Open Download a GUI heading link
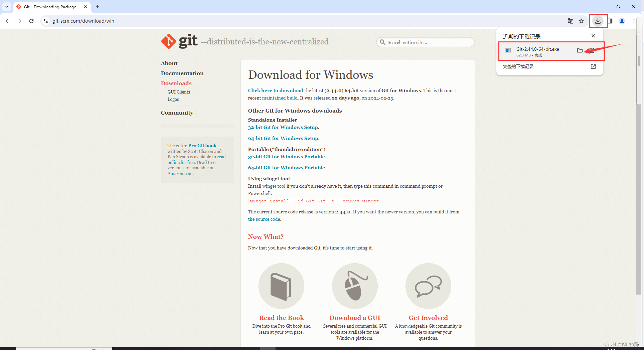Image resolution: width=644 pixels, height=350 pixels. click(x=355, y=318)
